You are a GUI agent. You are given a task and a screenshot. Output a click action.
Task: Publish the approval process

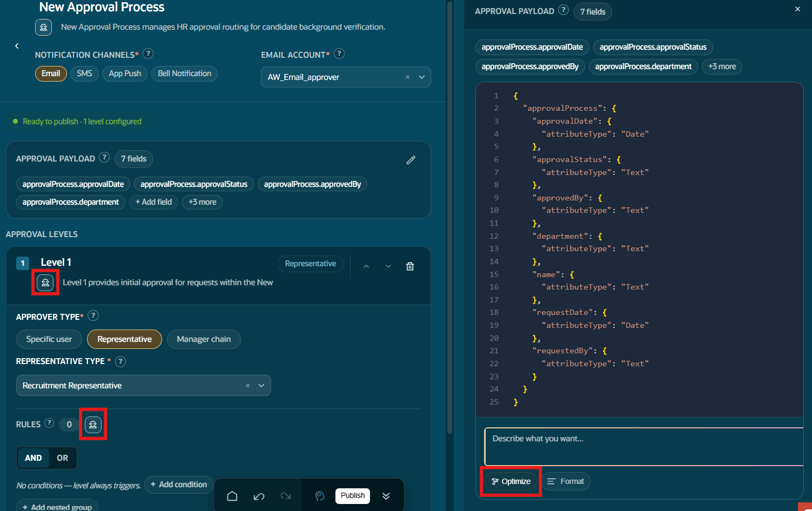point(353,496)
